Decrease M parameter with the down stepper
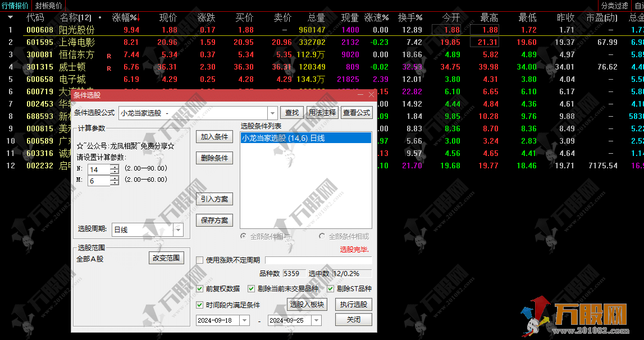644x340 pixels. pyautogui.click(x=115, y=183)
